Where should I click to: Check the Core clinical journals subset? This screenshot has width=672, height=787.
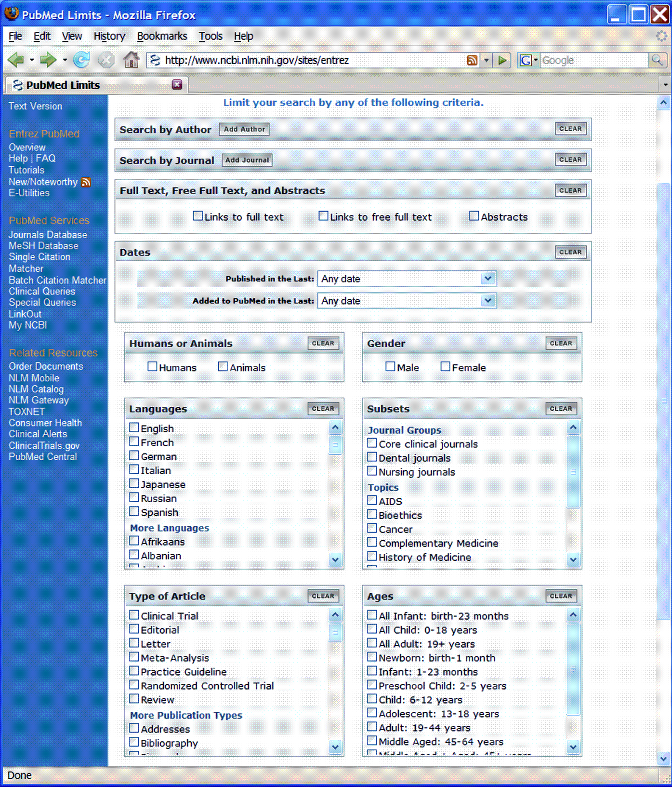coord(372,443)
